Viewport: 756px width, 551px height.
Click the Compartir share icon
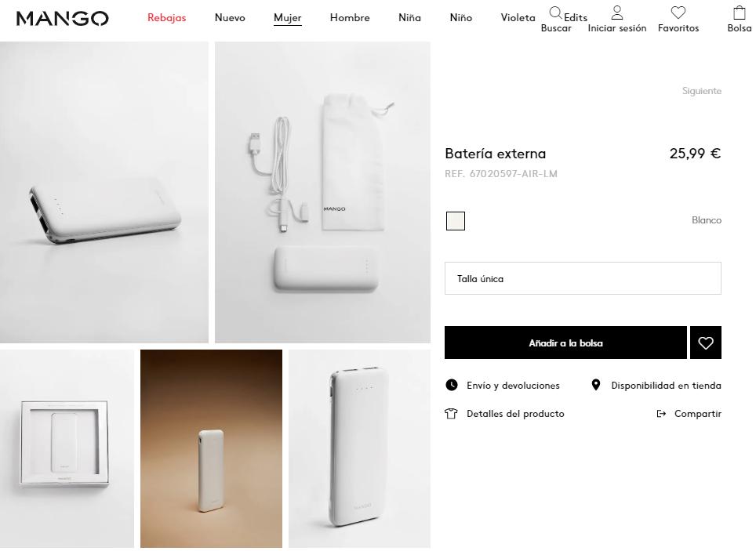point(661,414)
